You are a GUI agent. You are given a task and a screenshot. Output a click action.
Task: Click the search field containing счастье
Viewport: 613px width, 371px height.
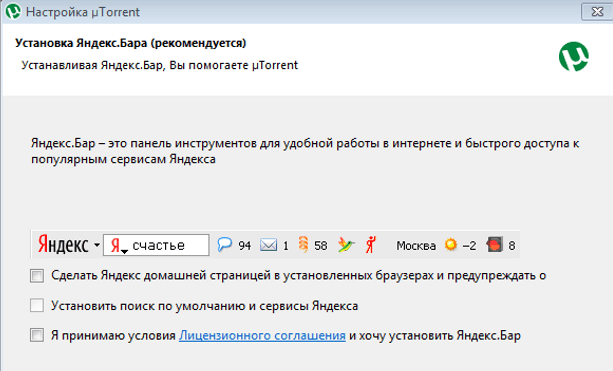pos(156,245)
